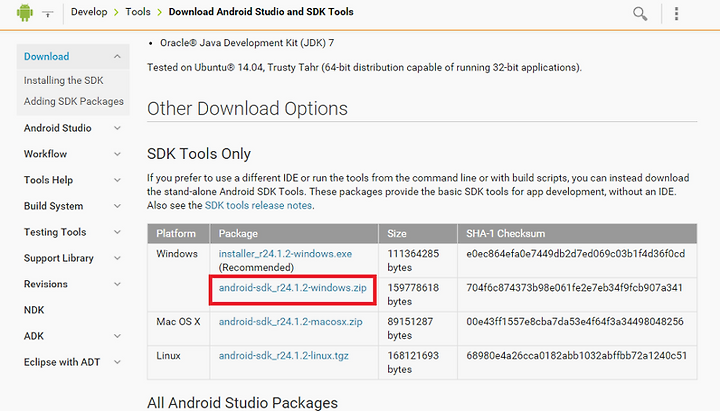
Task: Download android-sdk_r24.1.2-macosx.zip
Action: click(x=290, y=322)
